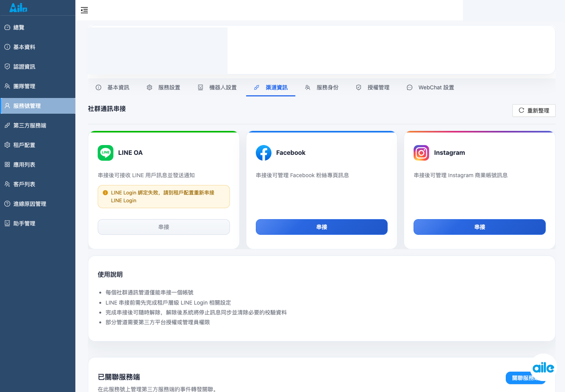Click the warning icon in LINE Login alert
The width and height of the screenshot is (565, 392).
pos(105,193)
